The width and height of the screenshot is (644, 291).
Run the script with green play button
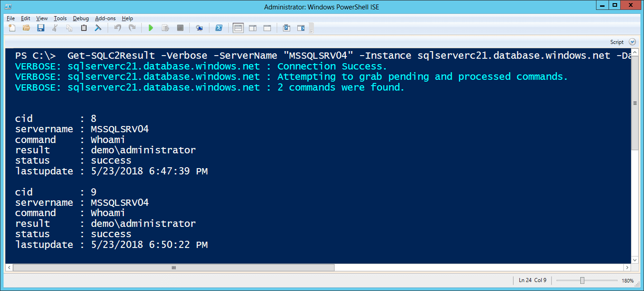coord(151,28)
